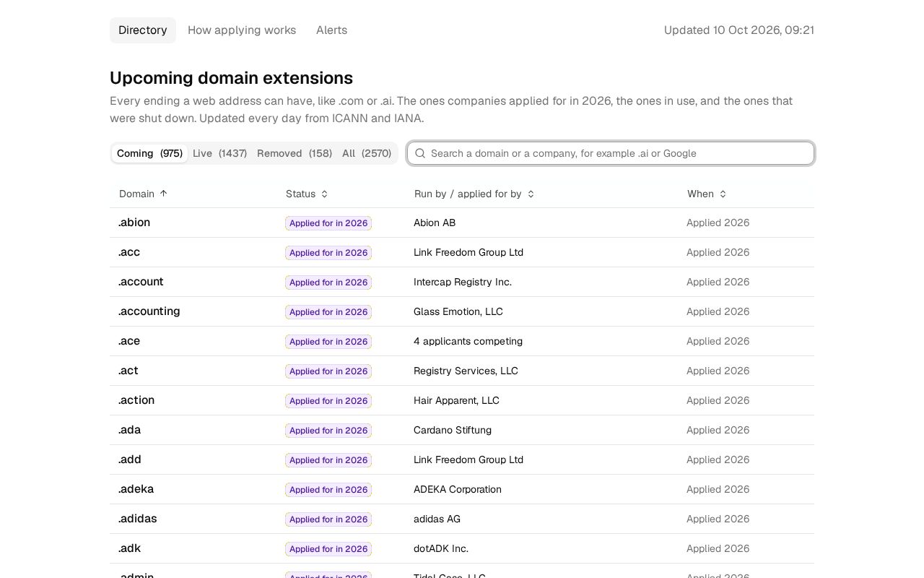Open the Directory tab
The height and width of the screenshot is (578, 924).
(143, 30)
